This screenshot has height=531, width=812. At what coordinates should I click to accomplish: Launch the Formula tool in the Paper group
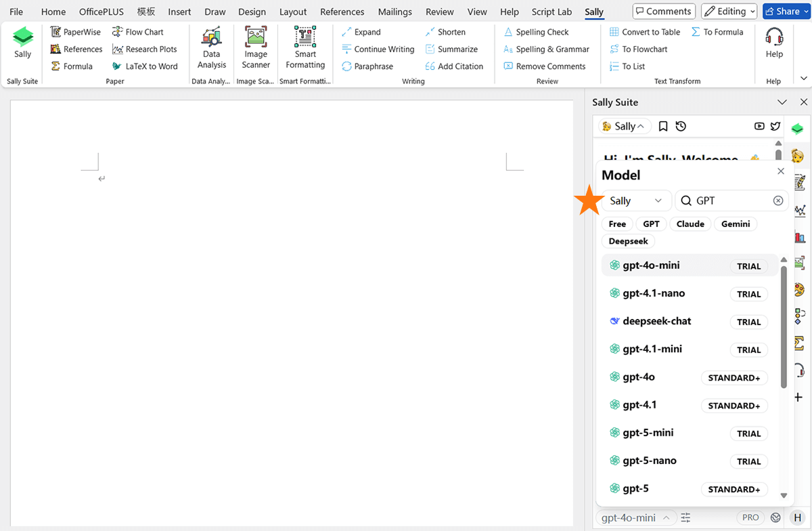point(72,66)
